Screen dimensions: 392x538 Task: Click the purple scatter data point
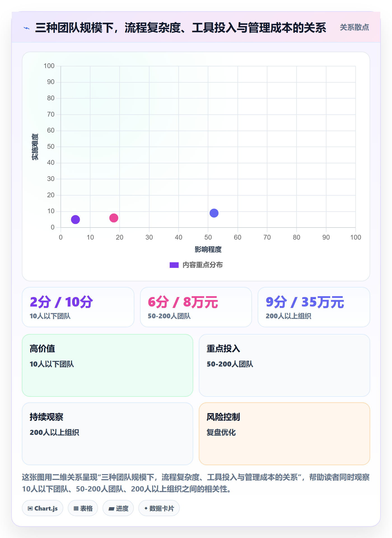[x=75, y=219]
